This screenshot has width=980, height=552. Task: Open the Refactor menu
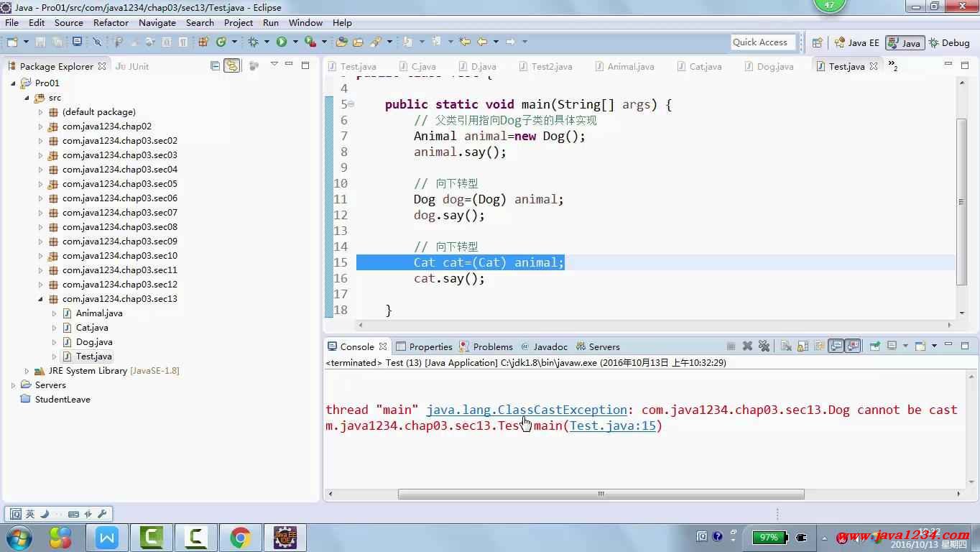click(x=111, y=22)
